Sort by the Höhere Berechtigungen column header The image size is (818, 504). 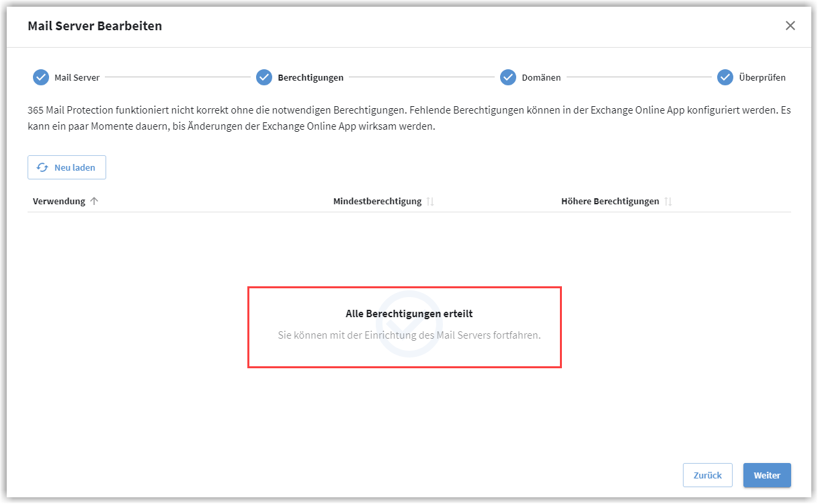(610, 201)
